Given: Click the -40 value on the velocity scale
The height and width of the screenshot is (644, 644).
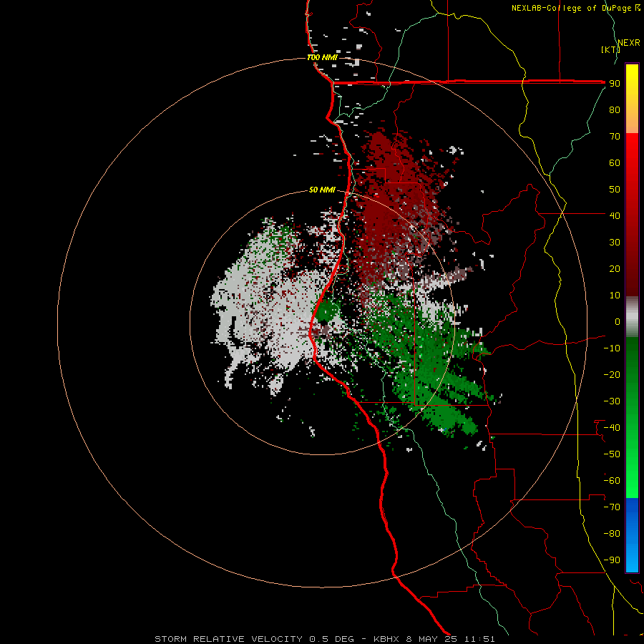Looking at the screenshot, I should [612, 428].
